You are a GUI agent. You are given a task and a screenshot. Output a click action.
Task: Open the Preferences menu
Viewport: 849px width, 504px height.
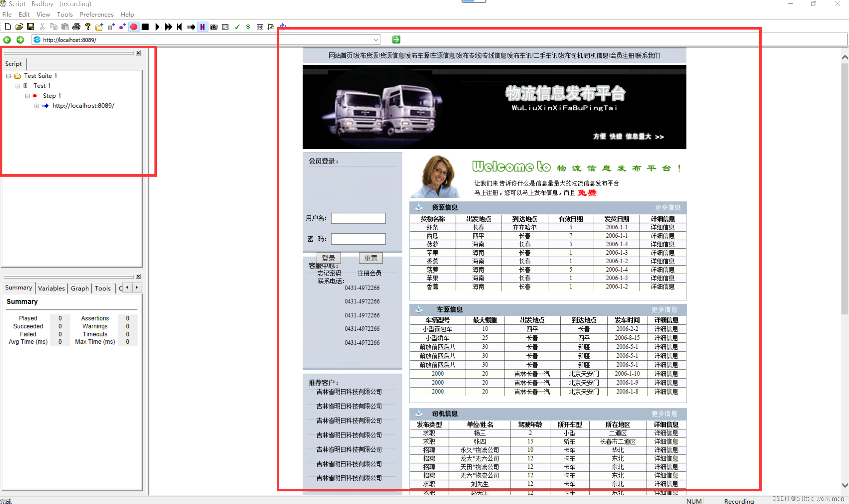pos(96,14)
